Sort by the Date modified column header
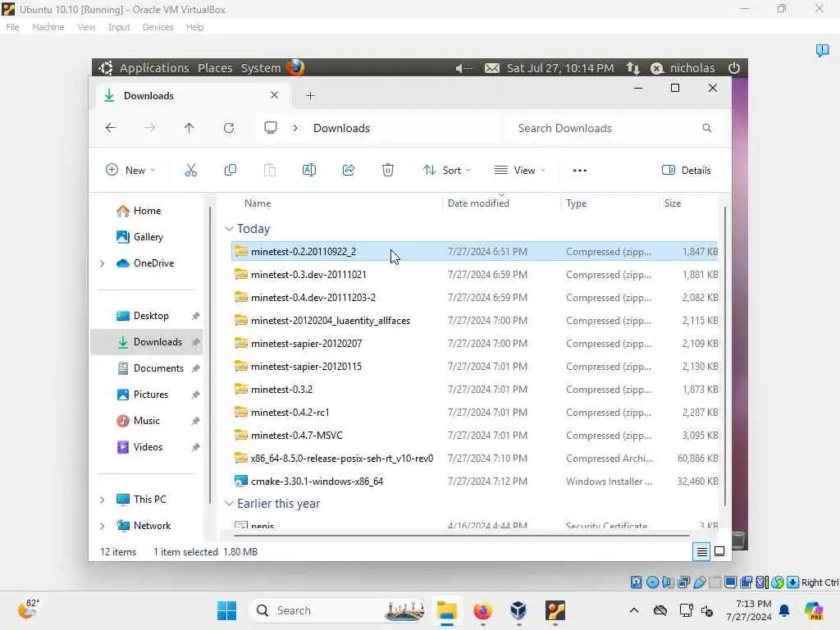The image size is (840, 630). coord(478,203)
